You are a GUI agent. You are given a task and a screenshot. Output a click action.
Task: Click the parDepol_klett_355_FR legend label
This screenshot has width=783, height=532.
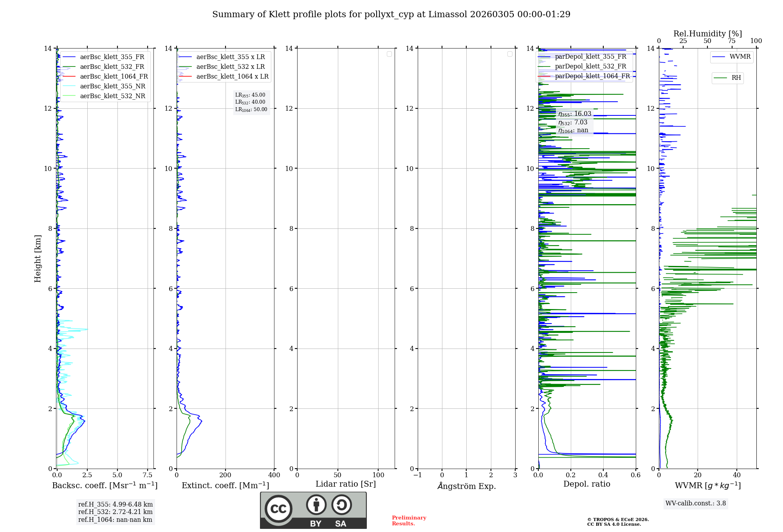click(590, 56)
